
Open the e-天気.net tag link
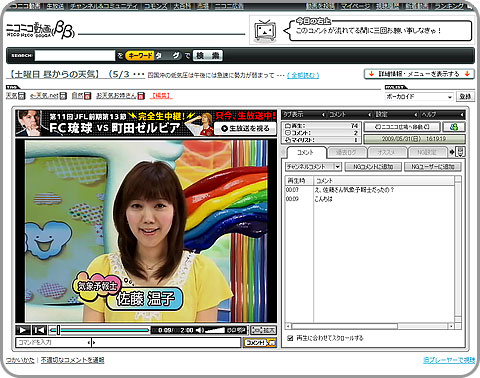(x=44, y=96)
